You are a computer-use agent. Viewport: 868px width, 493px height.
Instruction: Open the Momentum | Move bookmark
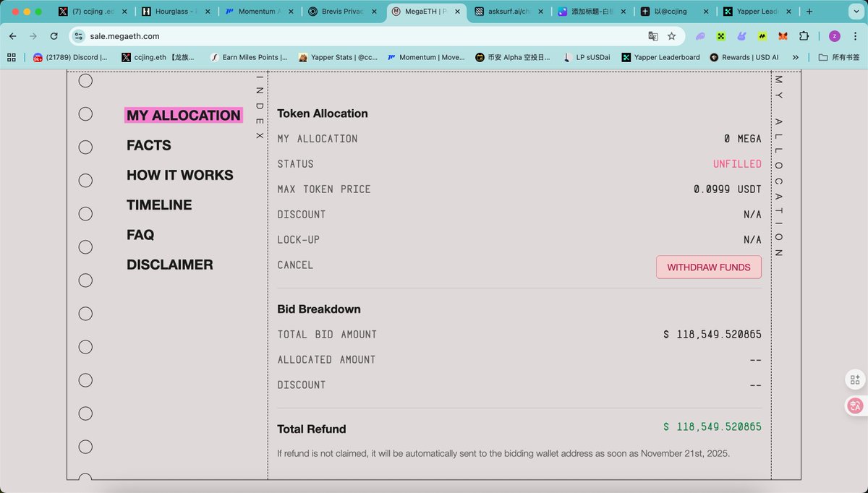pos(426,57)
